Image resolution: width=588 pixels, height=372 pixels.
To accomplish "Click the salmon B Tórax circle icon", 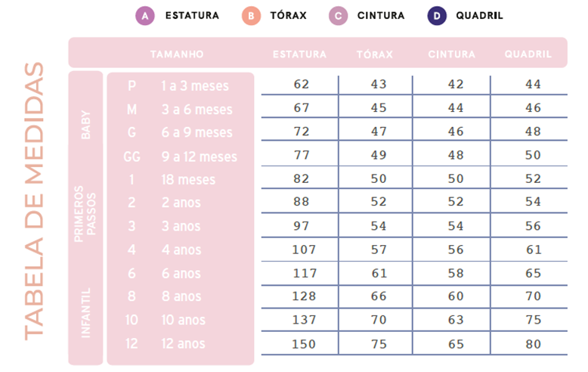I will [x=250, y=15].
